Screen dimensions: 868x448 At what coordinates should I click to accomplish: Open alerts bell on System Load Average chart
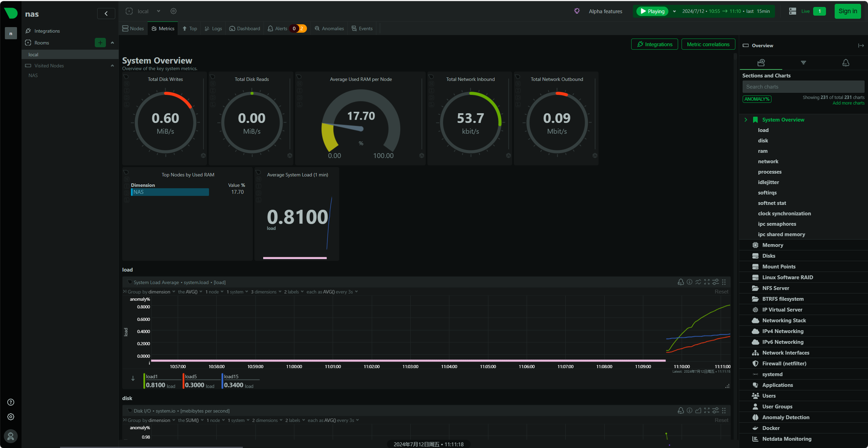pyautogui.click(x=681, y=282)
